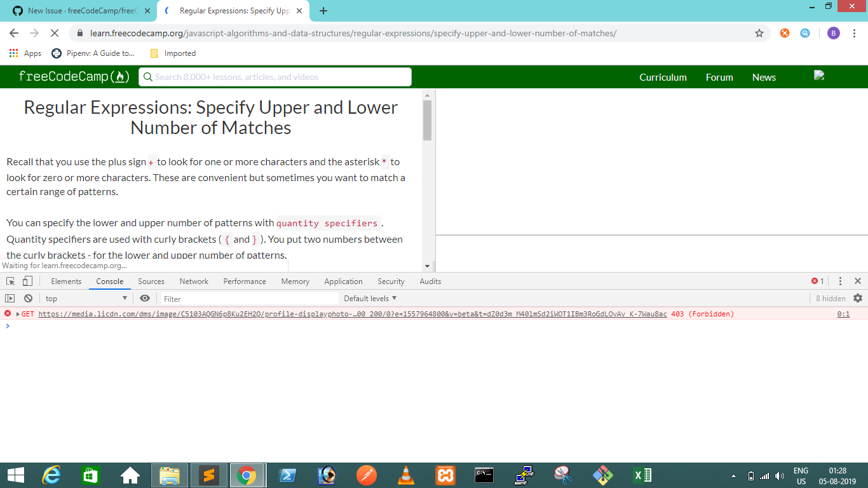This screenshot has height=488, width=868.
Task: Select the Inspect Element tool in DevTools
Action: tap(10, 281)
